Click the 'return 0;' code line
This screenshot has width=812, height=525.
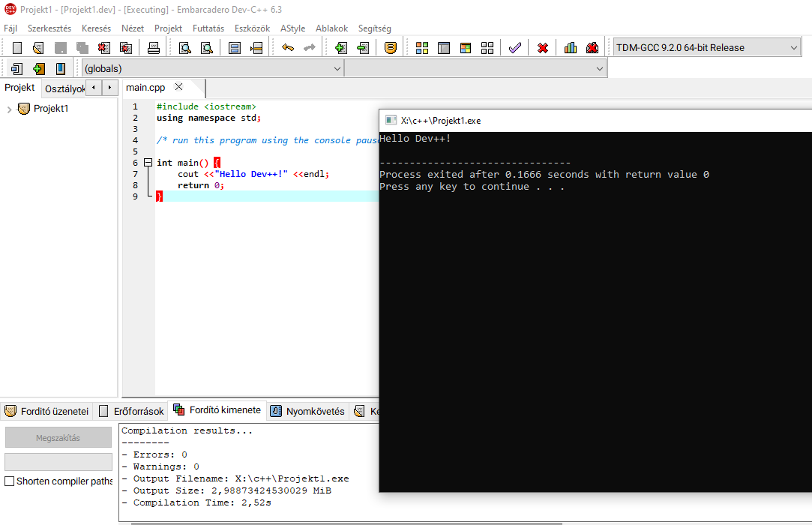pyautogui.click(x=201, y=185)
